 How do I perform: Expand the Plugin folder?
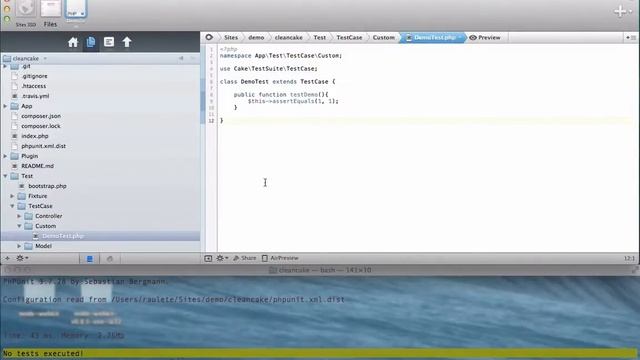[5, 156]
